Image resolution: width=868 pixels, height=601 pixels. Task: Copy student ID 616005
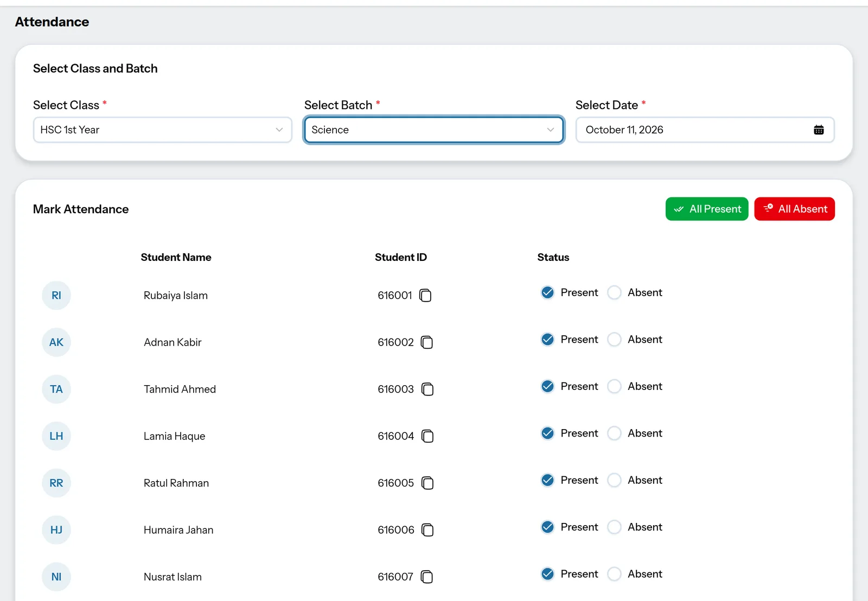click(427, 483)
